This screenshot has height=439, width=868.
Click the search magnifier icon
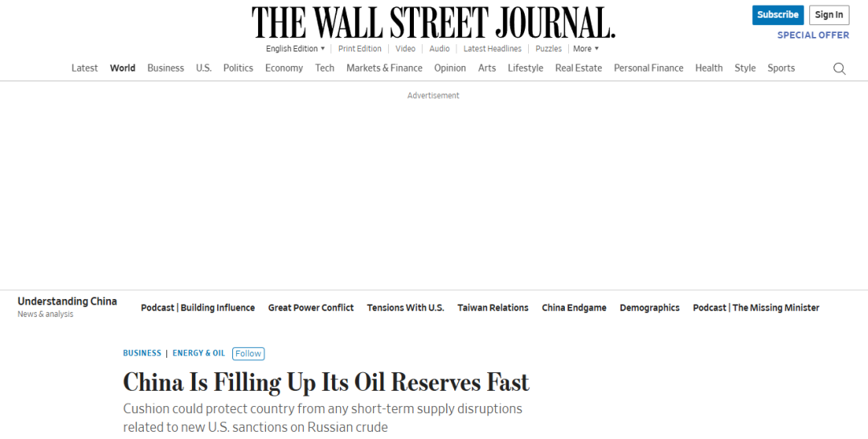(839, 69)
